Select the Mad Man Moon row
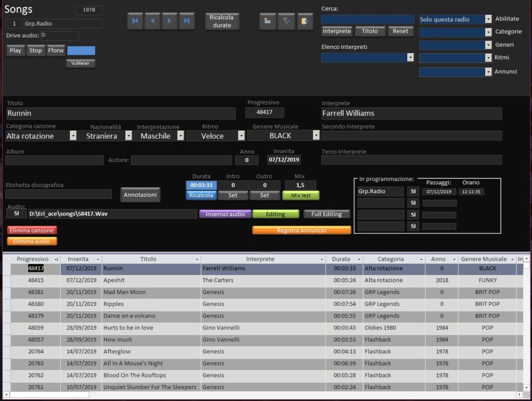This screenshot has width=532, height=401. coord(263,292)
